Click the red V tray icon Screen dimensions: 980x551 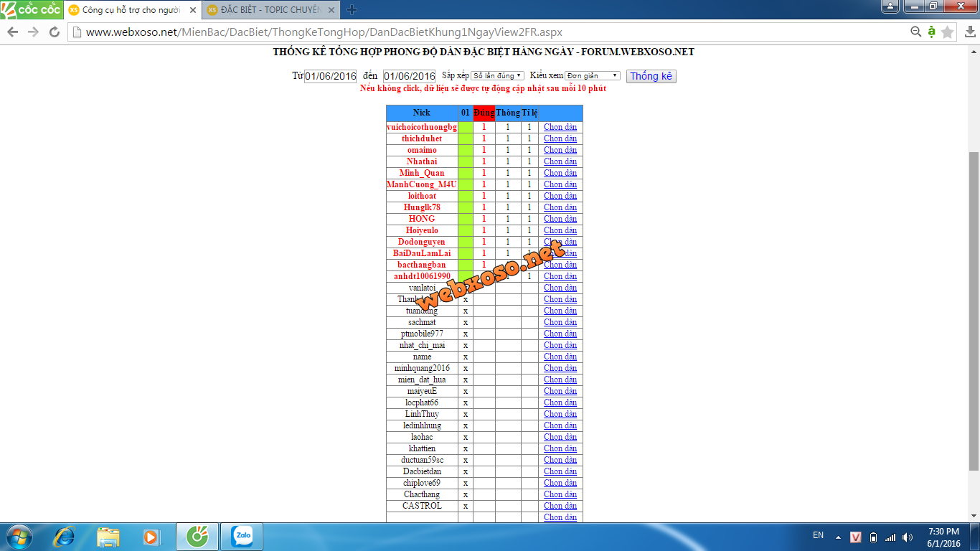tap(856, 537)
